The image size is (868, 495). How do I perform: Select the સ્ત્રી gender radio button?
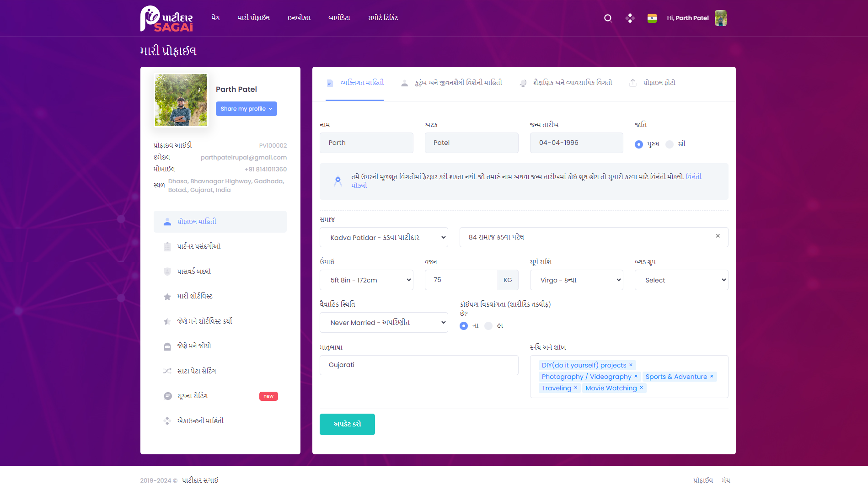click(670, 144)
